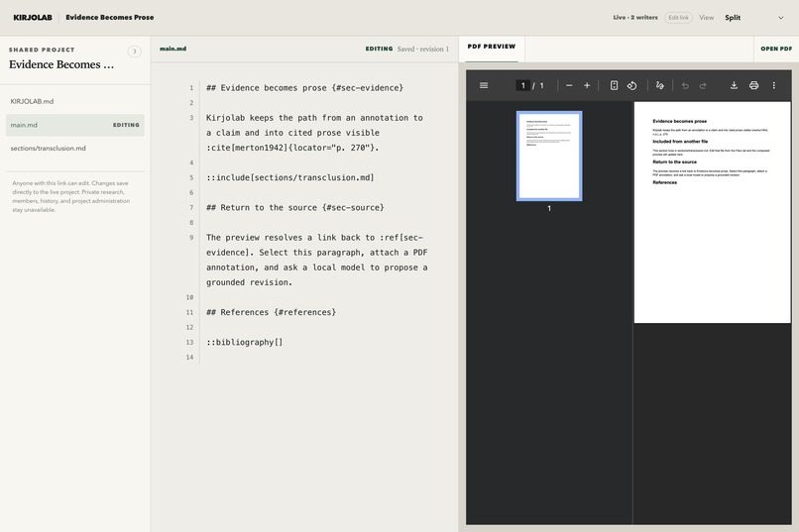Select the page 1 thumbnail

[549, 156]
